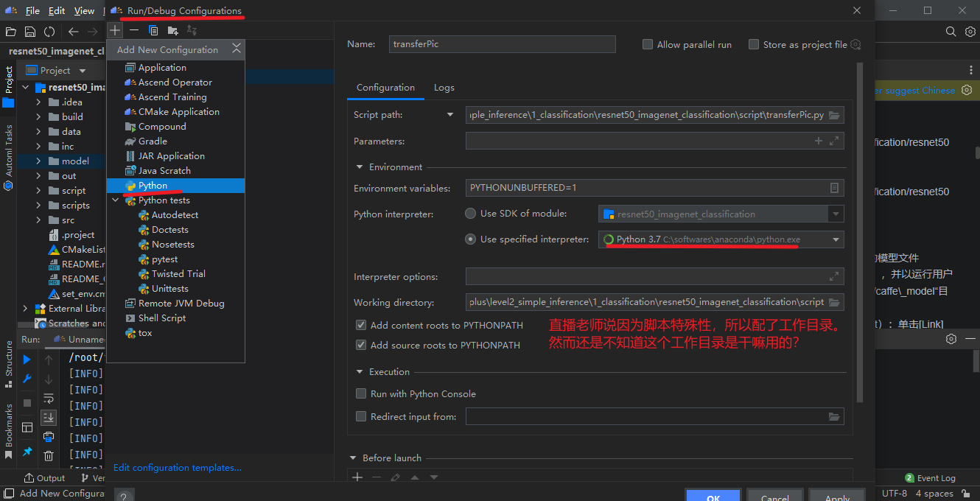Click the Soft-Wrap icon in Run panel
The width and height of the screenshot is (980, 501).
point(49,399)
